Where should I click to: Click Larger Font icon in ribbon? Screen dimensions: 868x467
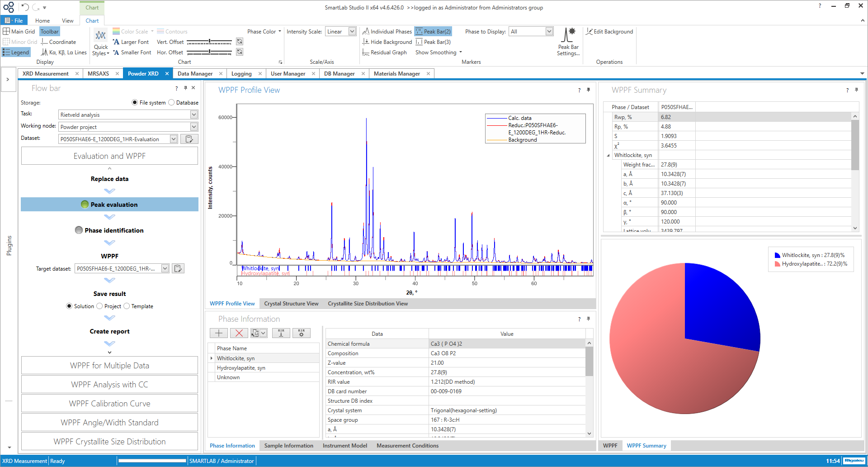[x=131, y=42]
